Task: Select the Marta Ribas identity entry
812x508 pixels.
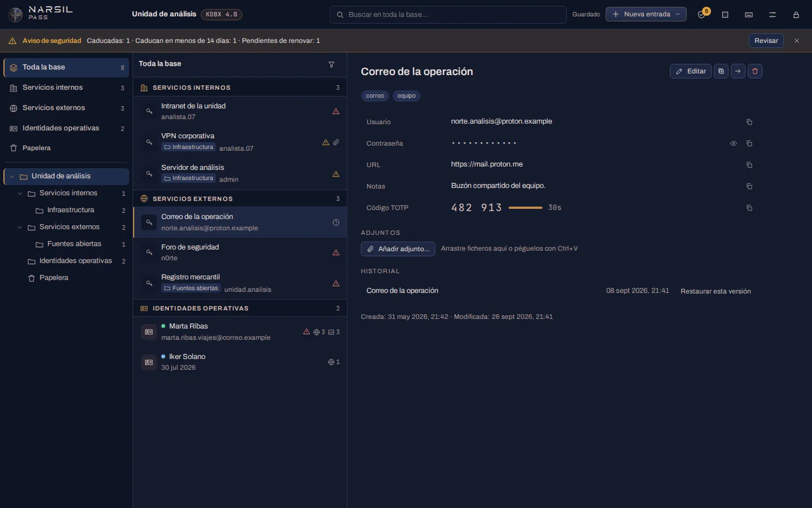Action: click(x=240, y=332)
